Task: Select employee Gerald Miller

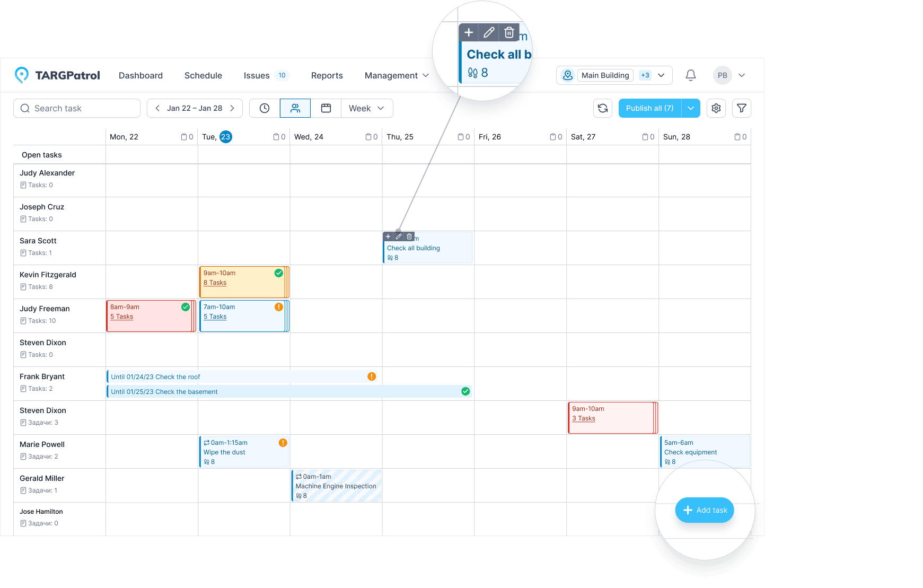Action: (42, 478)
